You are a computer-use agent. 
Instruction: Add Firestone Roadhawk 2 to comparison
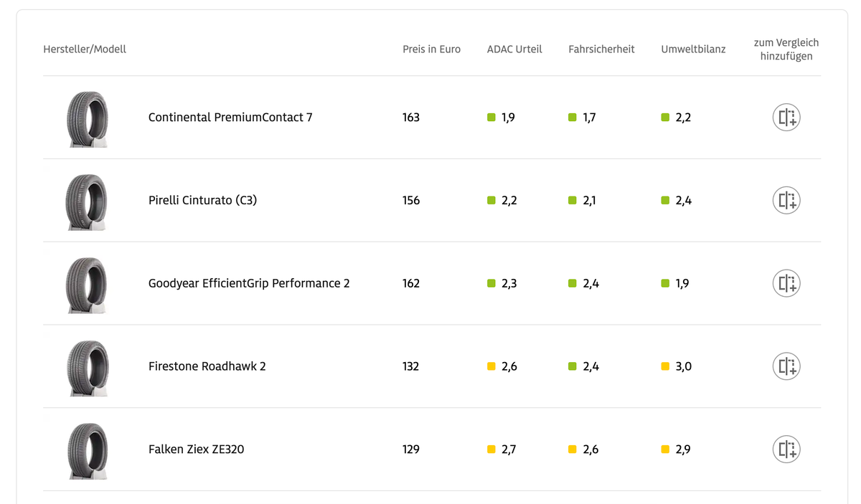point(786,366)
